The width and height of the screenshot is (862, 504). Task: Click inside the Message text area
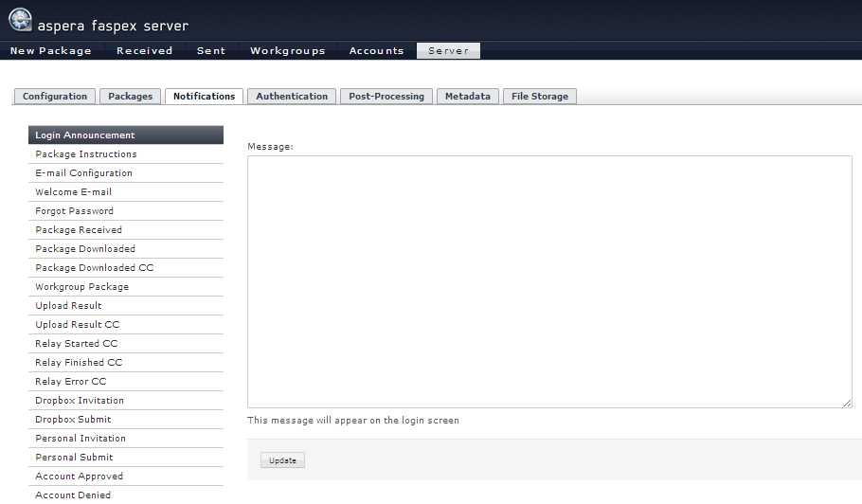click(549, 281)
